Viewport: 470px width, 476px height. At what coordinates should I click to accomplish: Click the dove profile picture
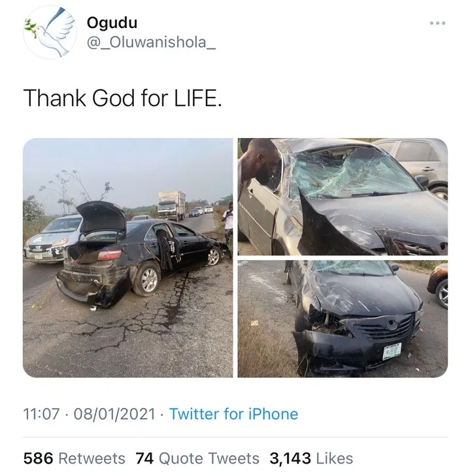(50, 31)
